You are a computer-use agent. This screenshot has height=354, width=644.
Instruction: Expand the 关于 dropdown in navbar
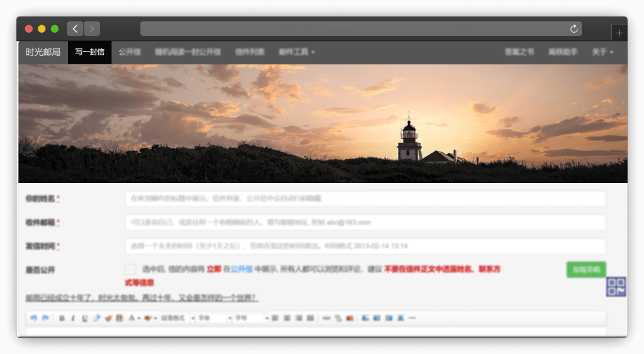(x=602, y=52)
